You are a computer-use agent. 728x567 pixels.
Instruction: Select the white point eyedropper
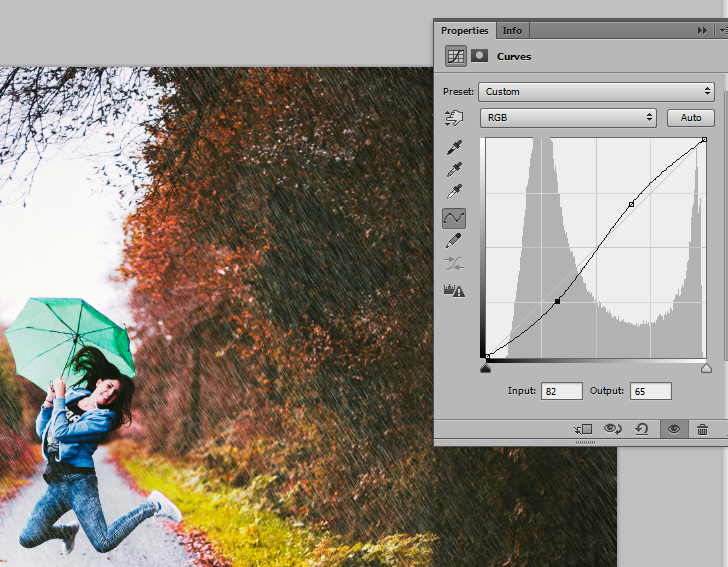[x=454, y=191]
